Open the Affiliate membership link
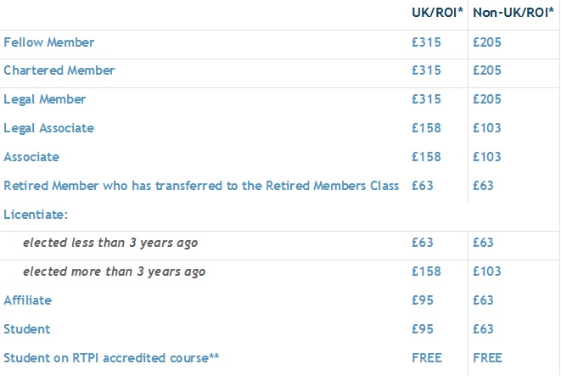The width and height of the screenshot is (561, 392). click(27, 300)
